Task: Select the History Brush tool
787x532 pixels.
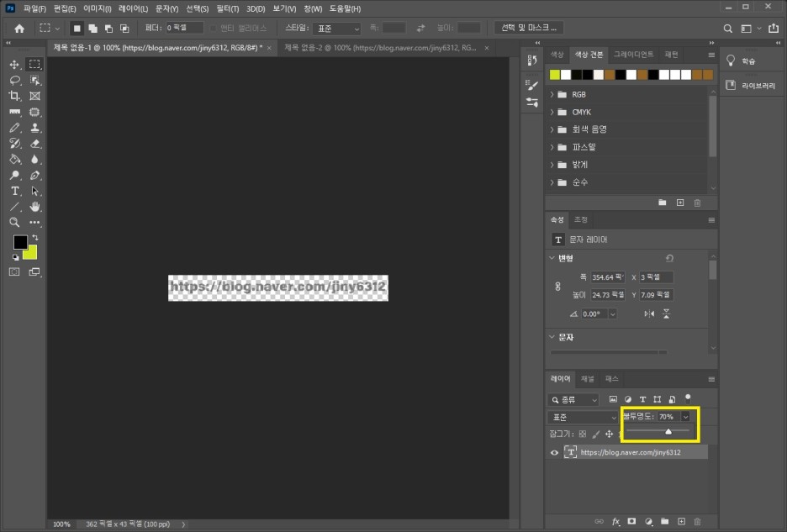Action: 14,144
